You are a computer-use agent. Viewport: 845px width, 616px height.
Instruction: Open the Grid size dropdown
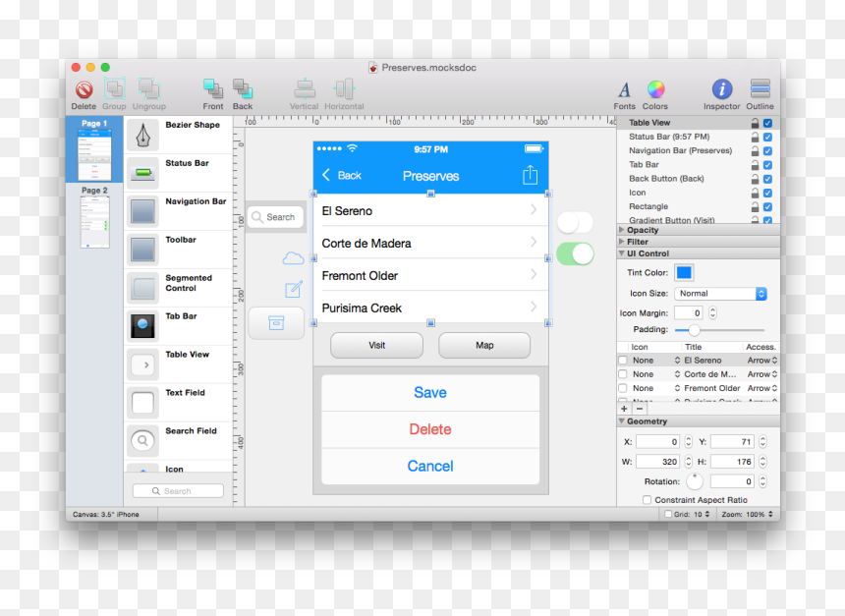click(x=702, y=514)
